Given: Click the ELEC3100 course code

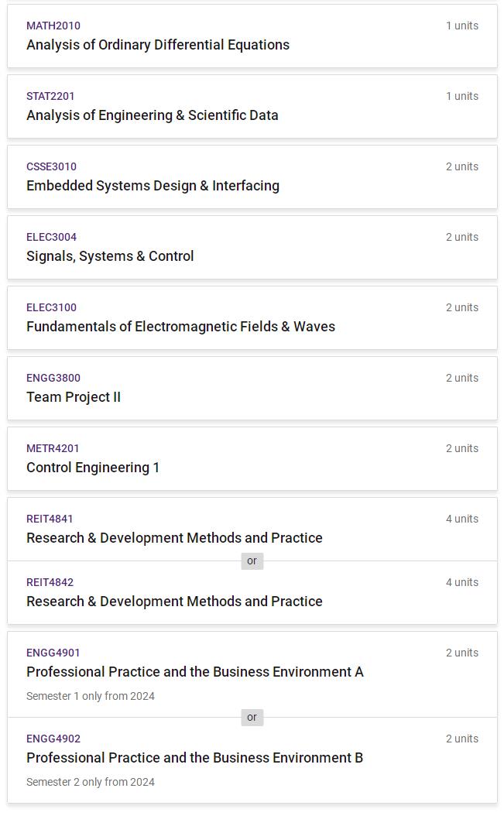Looking at the screenshot, I should tap(52, 307).
